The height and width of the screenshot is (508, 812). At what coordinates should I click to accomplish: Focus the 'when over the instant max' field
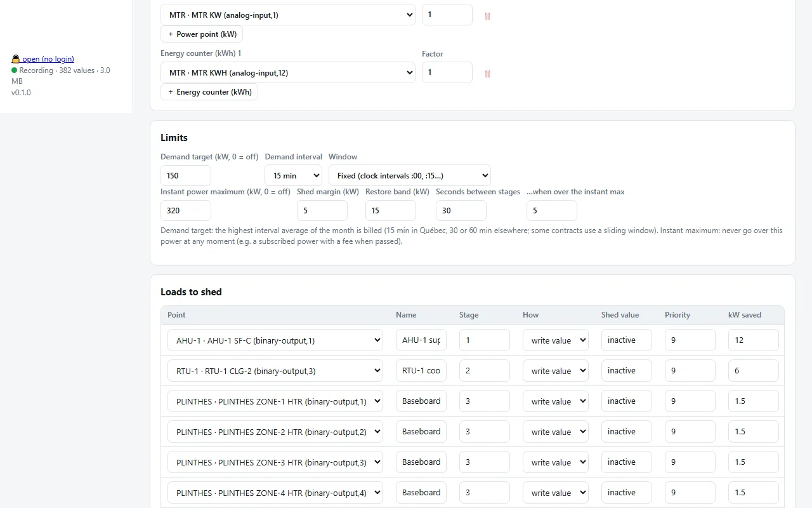pyautogui.click(x=552, y=210)
